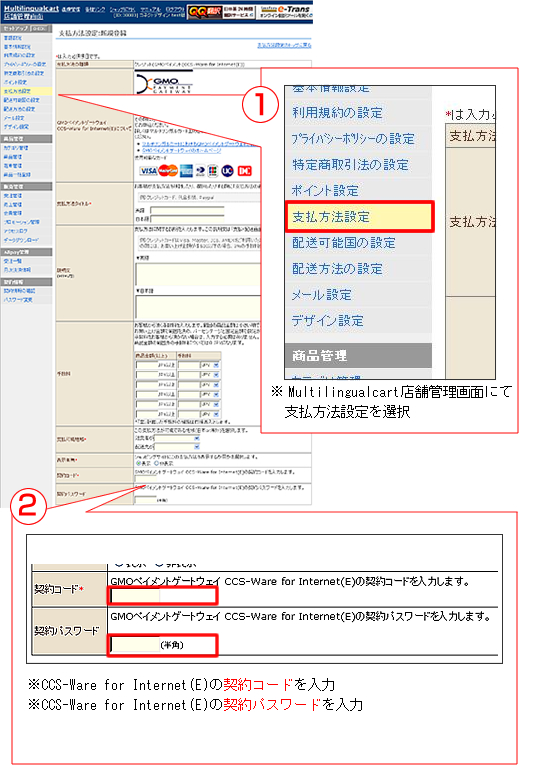Click the payment method type field at form top
Screen dimensions: 540x770
point(222,64)
